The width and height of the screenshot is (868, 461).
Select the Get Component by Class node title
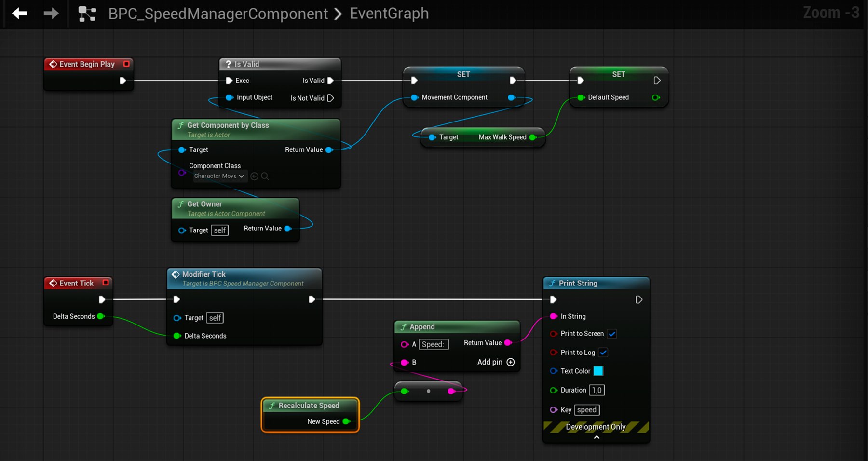click(228, 125)
